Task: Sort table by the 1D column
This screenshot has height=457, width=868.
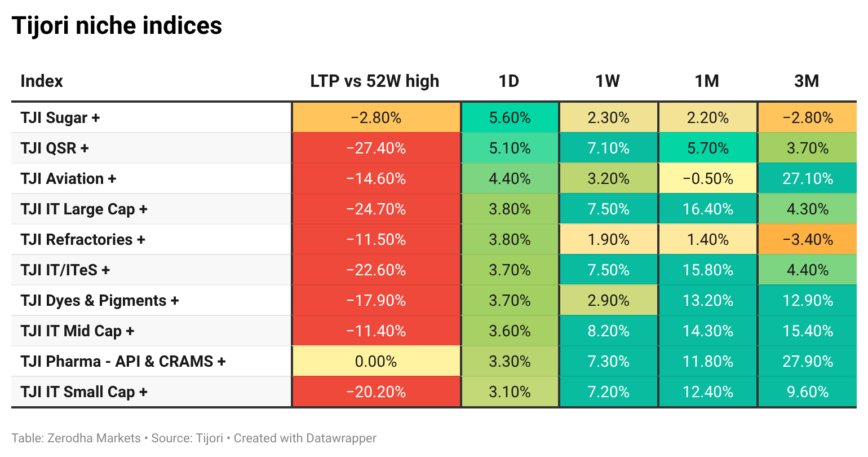Action: tap(509, 81)
